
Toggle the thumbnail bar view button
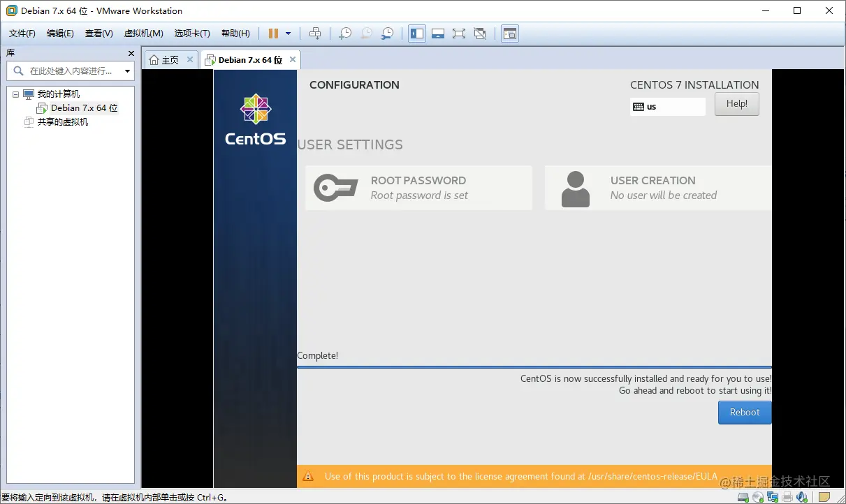[438, 34]
